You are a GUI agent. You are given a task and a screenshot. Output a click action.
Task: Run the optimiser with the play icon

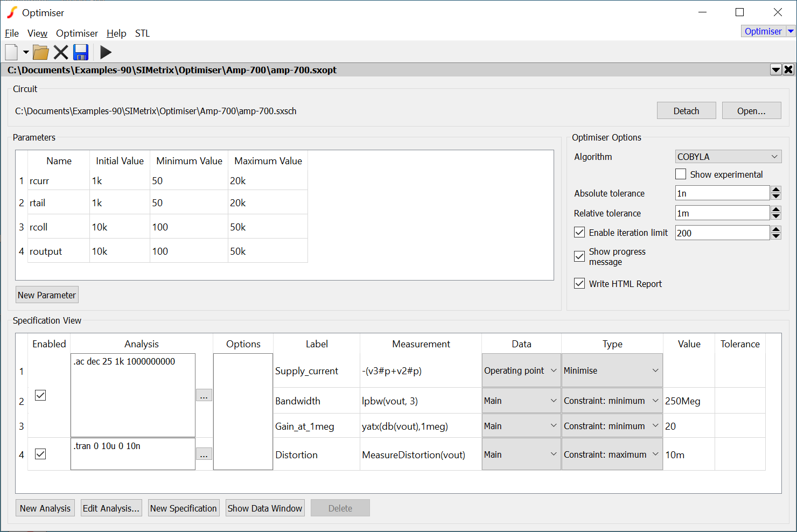[x=106, y=52]
